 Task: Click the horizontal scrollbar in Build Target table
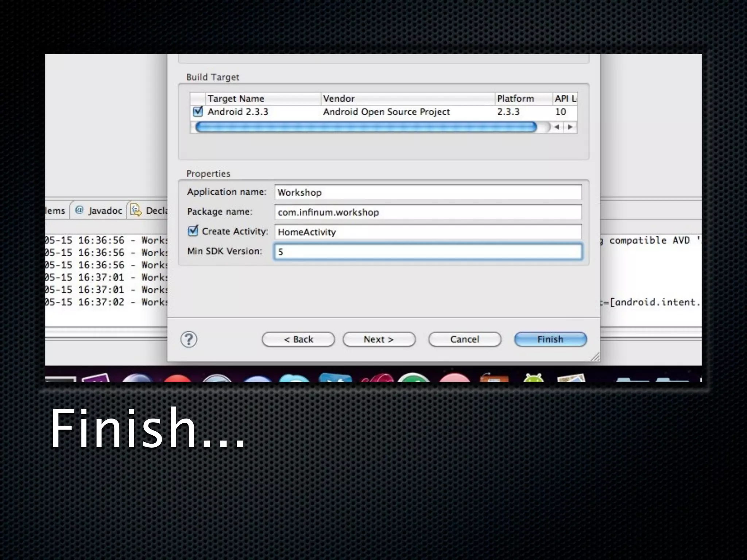[366, 127]
